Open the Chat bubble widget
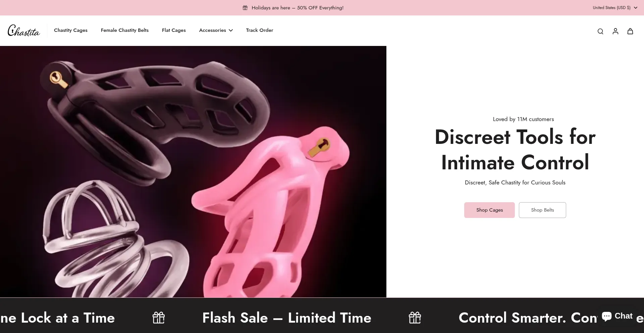 (617, 316)
